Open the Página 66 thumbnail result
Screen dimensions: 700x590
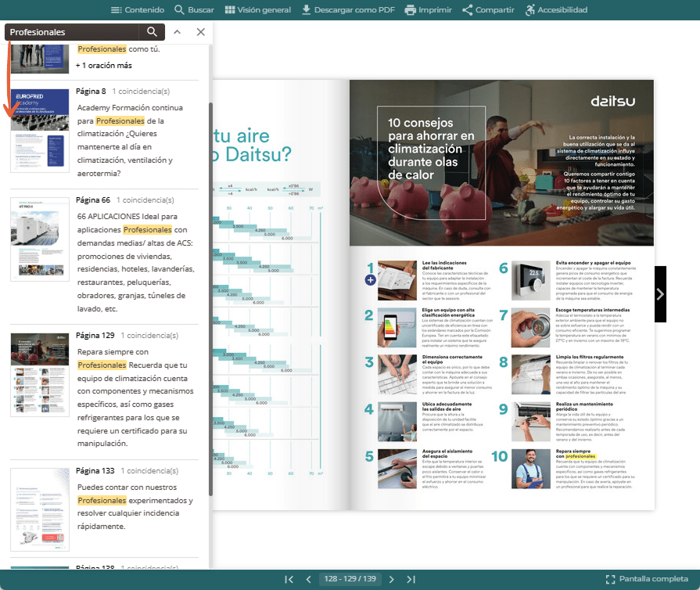point(40,239)
